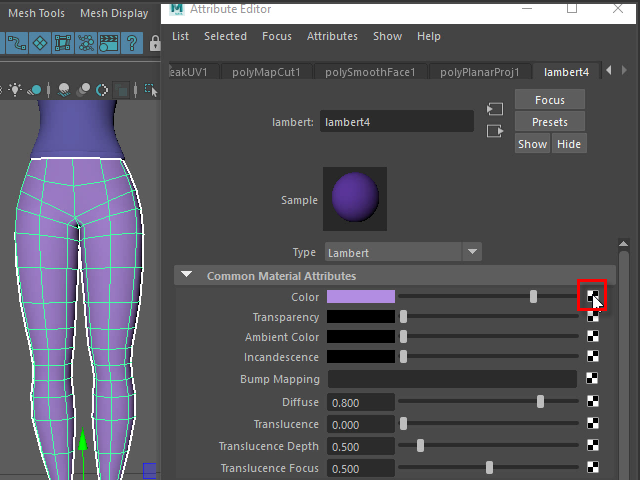The width and height of the screenshot is (640, 480).
Task: Collapse the Common Material Attributes section
Action: pos(186,276)
